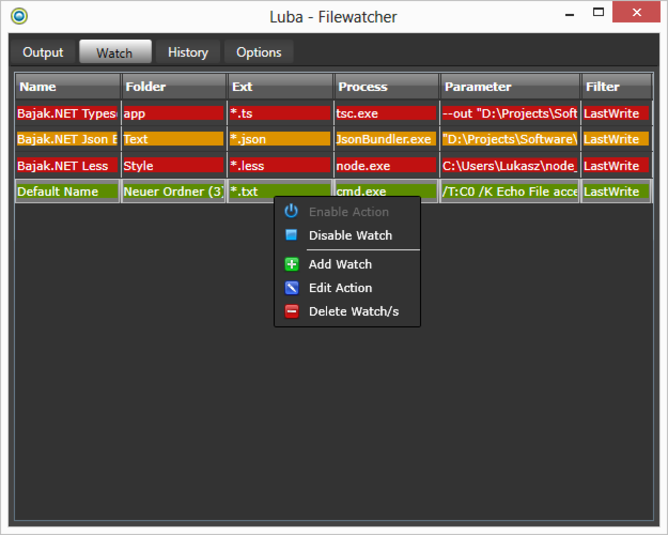Click the tsc.exe process cell
668x535 pixels.
(386, 113)
